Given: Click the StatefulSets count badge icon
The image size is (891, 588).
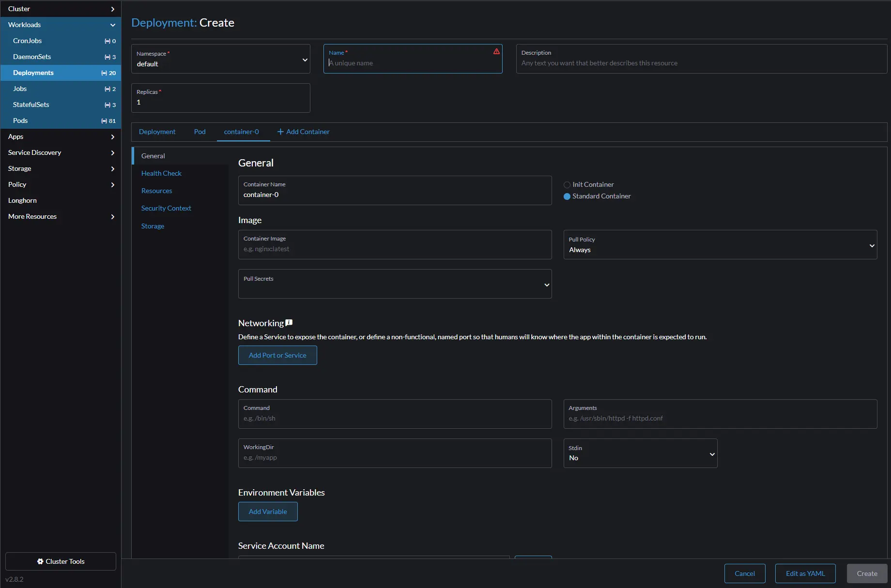Looking at the screenshot, I should tap(108, 105).
